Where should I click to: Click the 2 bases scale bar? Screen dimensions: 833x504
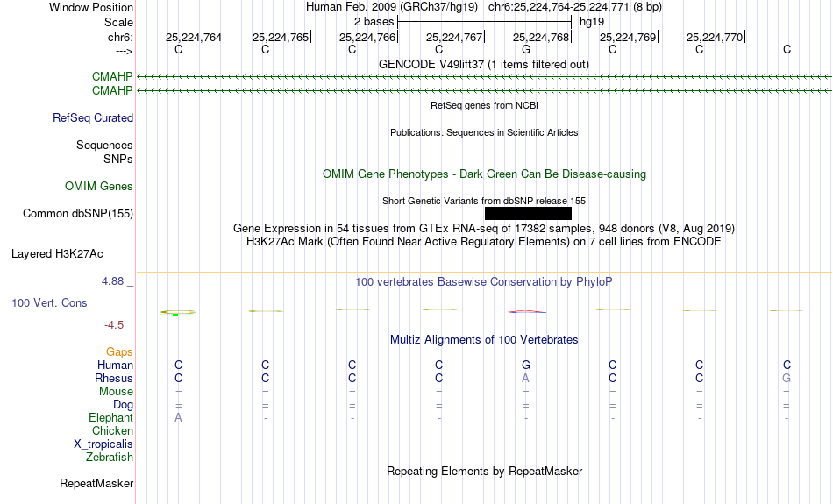click(x=484, y=22)
